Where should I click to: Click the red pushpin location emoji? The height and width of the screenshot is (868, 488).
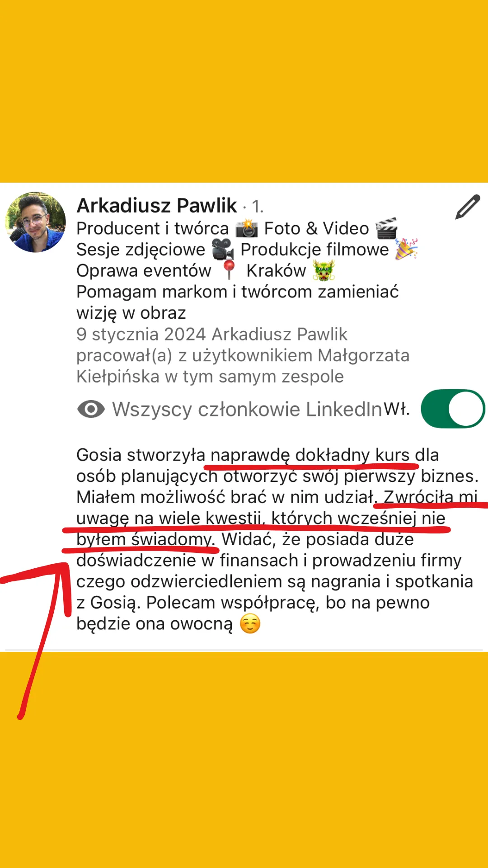pos(229,270)
